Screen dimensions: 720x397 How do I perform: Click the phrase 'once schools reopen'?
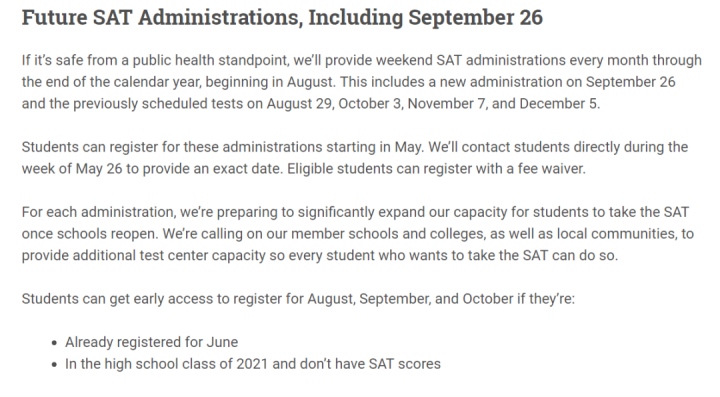89,234
